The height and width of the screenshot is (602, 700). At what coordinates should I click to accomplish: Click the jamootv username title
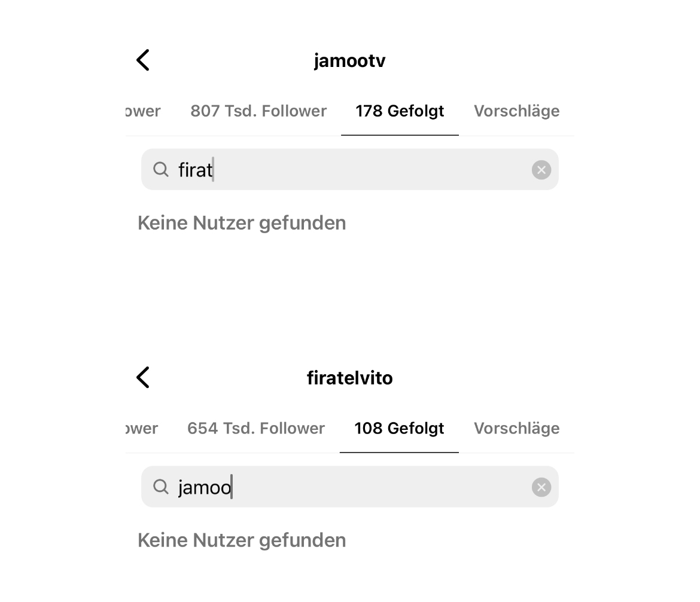point(349,61)
